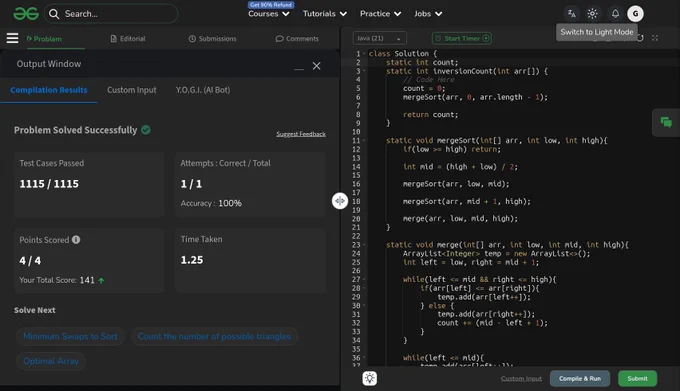The height and width of the screenshot is (391, 680).
Task: Collapse the fold arrow at line 1
Action: [364, 54]
